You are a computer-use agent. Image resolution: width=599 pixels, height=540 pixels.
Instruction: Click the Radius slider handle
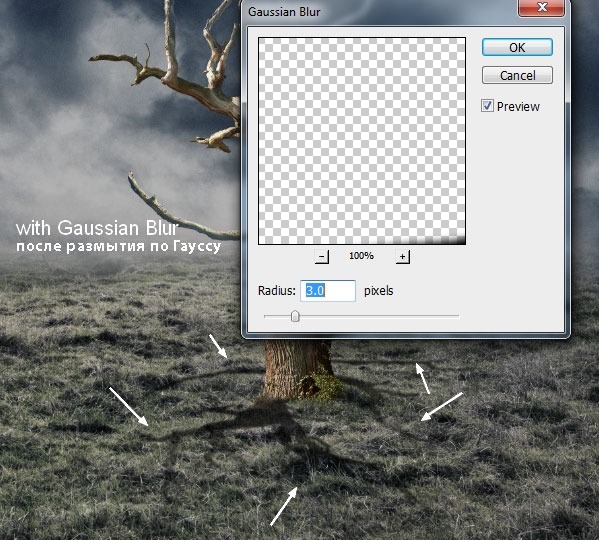click(x=295, y=316)
